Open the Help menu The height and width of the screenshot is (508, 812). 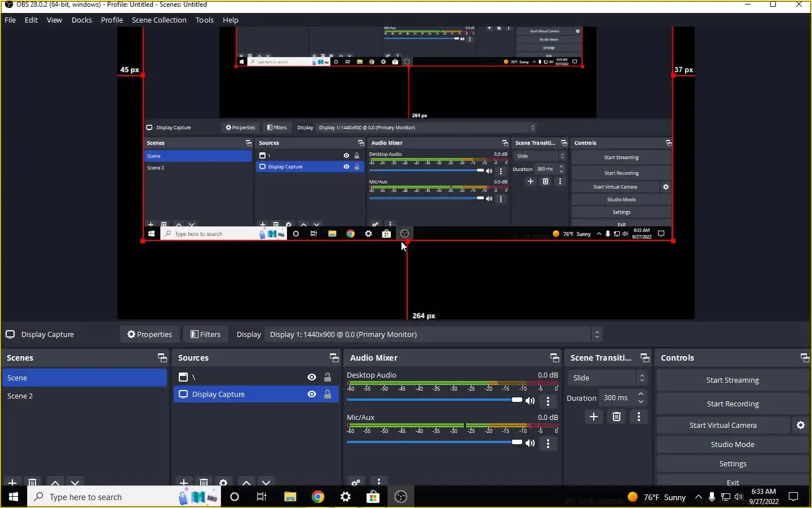coord(231,20)
